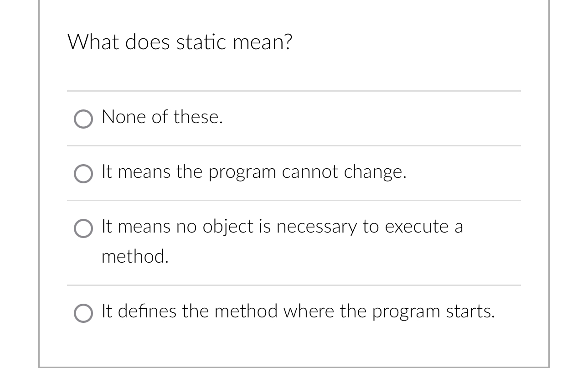Viewport: 588px width, 368px height.
Task: Click the question 'What does static mean?'
Action: [x=180, y=42]
